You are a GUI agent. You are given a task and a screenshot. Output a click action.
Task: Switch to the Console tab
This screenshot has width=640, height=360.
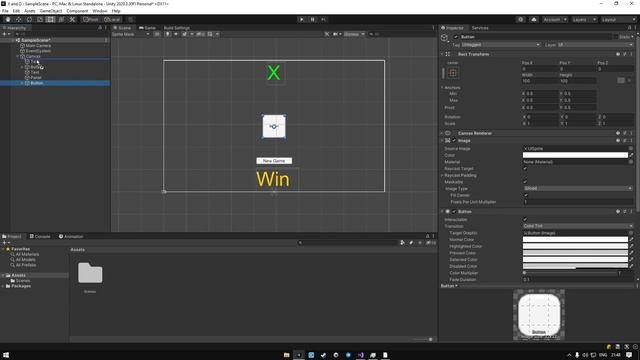40,236
